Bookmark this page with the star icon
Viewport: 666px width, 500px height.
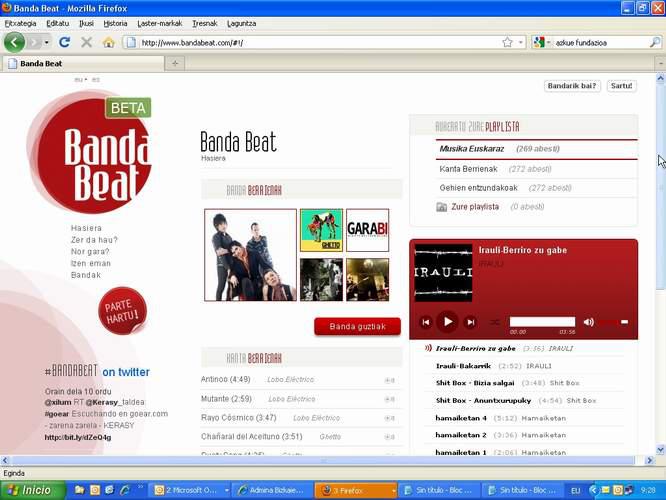coord(507,42)
